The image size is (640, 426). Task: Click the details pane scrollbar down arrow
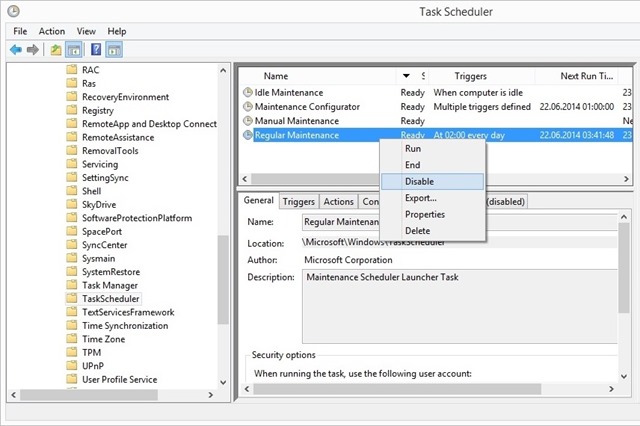[624, 376]
